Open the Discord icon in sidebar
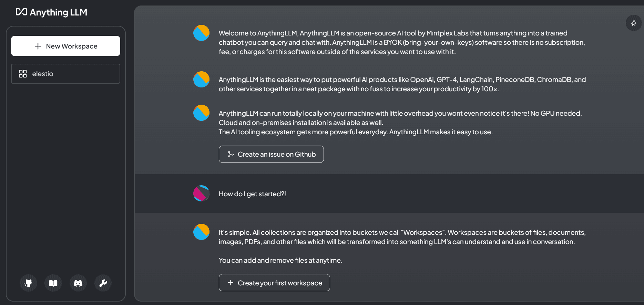 pos(78,283)
